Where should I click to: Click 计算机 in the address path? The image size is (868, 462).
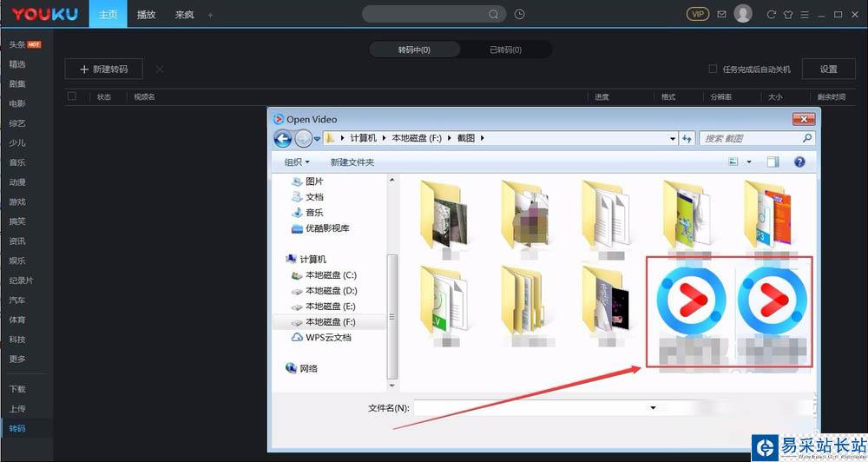363,138
